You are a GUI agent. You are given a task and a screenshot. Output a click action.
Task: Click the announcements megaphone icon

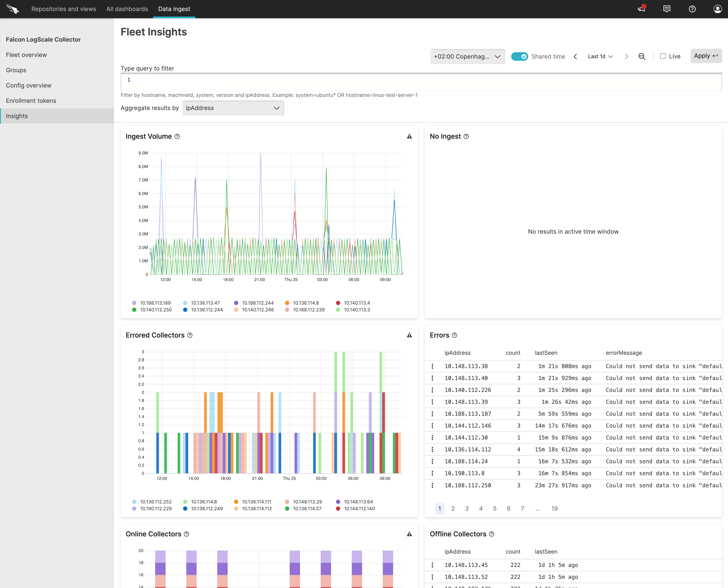(x=641, y=9)
